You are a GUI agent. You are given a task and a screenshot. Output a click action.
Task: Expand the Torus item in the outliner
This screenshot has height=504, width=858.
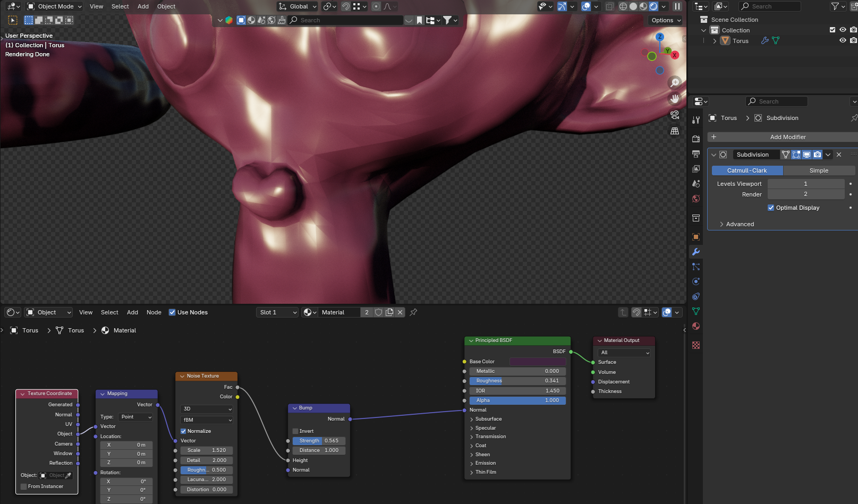point(715,41)
